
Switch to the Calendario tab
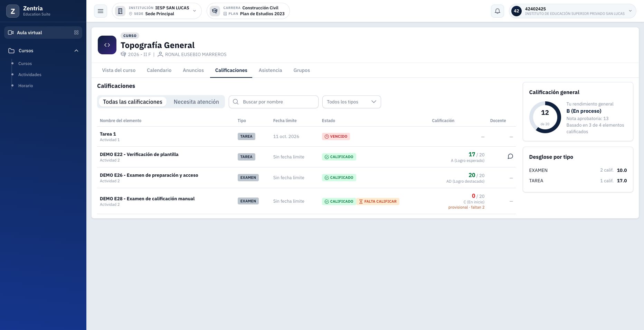click(159, 70)
